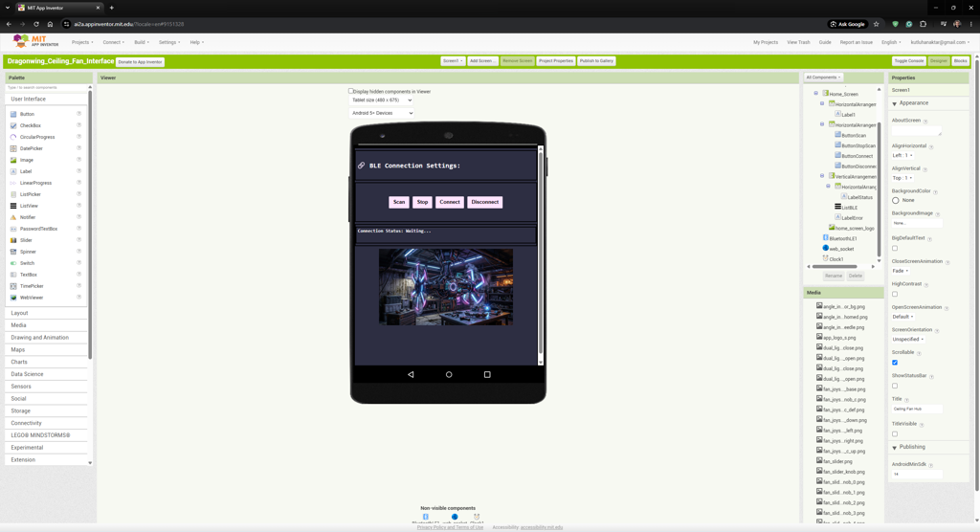
Task: Collapse the Appearance properties section
Action: (895, 103)
